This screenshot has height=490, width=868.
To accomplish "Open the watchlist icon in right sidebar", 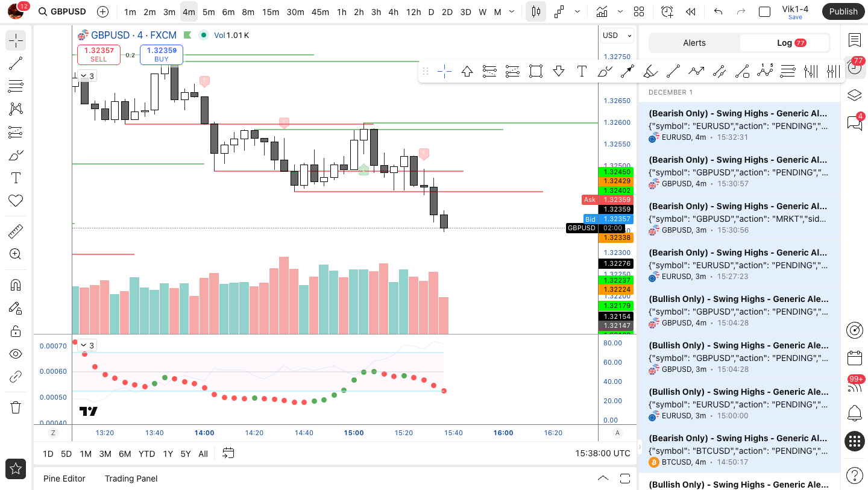I will click(854, 40).
